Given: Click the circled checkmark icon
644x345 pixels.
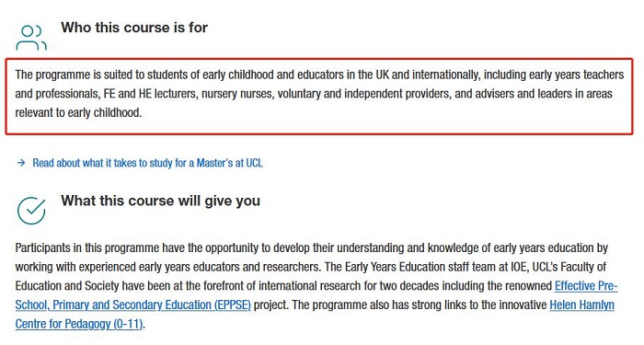Looking at the screenshot, I should coord(31,211).
